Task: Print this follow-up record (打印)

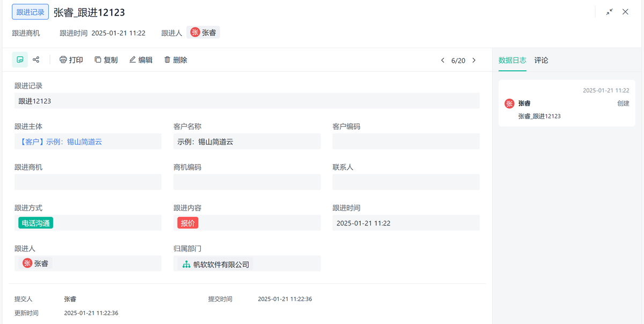Action: 71,60
